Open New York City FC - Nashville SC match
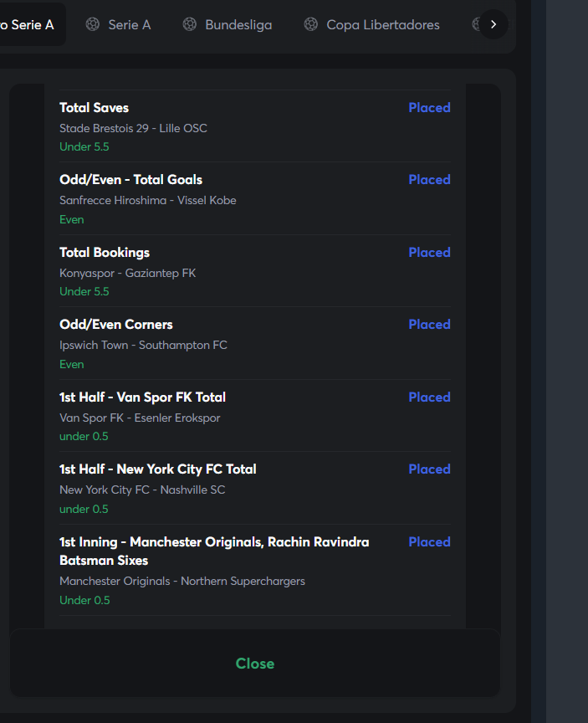Image resolution: width=588 pixels, height=723 pixels. click(x=142, y=490)
